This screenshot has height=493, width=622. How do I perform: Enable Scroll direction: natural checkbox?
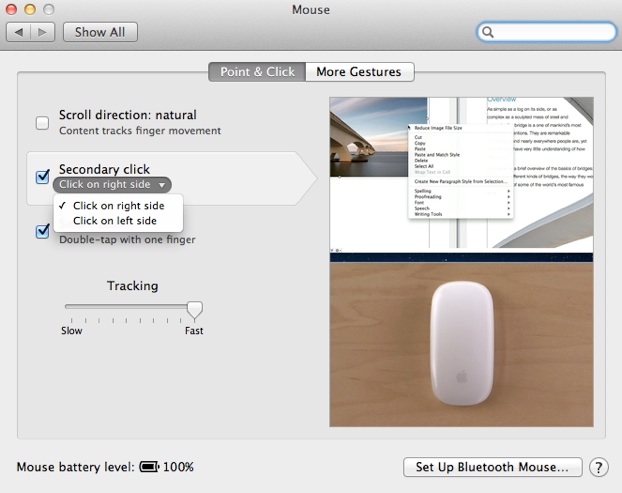point(42,123)
